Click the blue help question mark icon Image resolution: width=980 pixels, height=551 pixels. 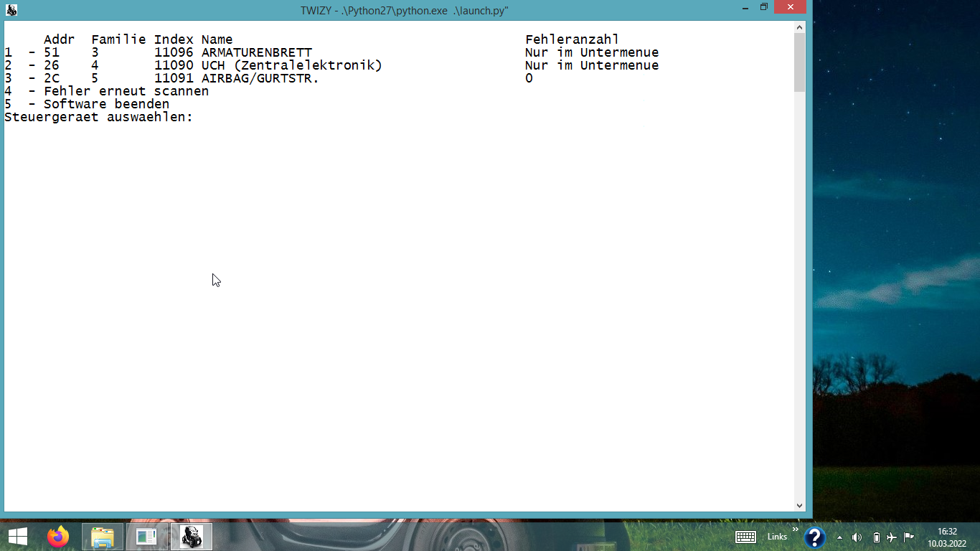[x=814, y=537]
